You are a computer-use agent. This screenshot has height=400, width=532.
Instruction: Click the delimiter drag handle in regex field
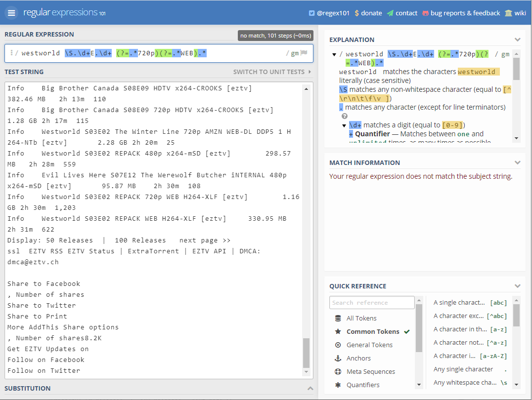(x=11, y=53)
